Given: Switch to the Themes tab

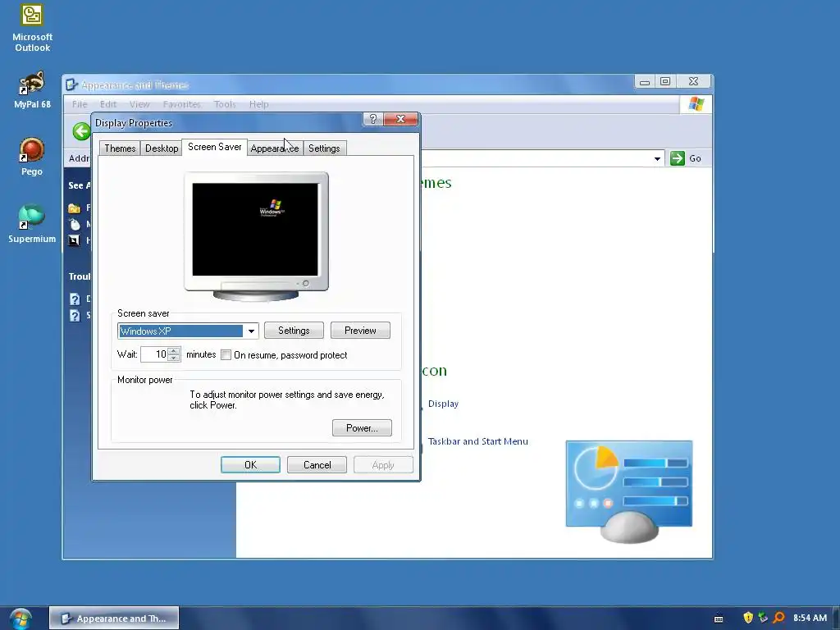Looking at the screenshot, I should 120,148.
